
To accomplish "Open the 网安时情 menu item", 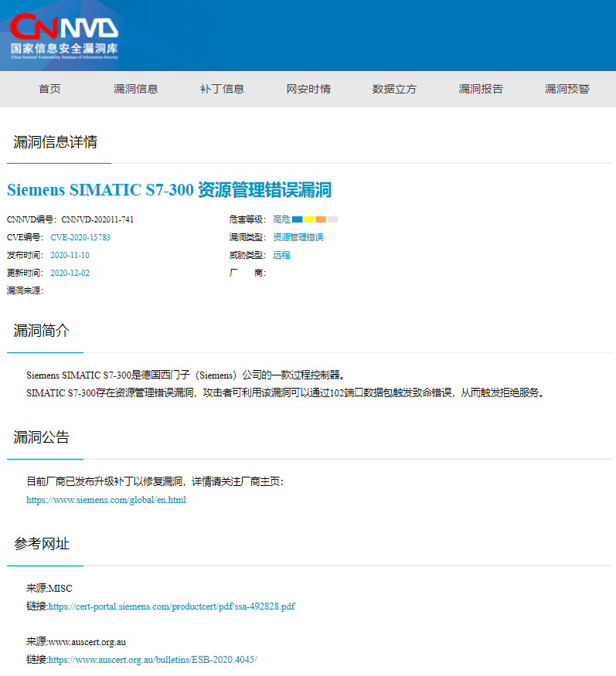I will (308, 89).
